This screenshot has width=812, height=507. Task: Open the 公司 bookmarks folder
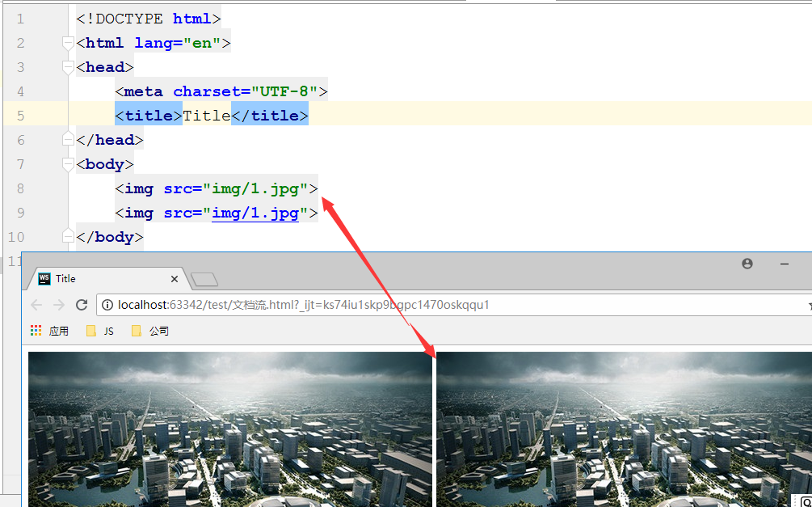point(150,331)
